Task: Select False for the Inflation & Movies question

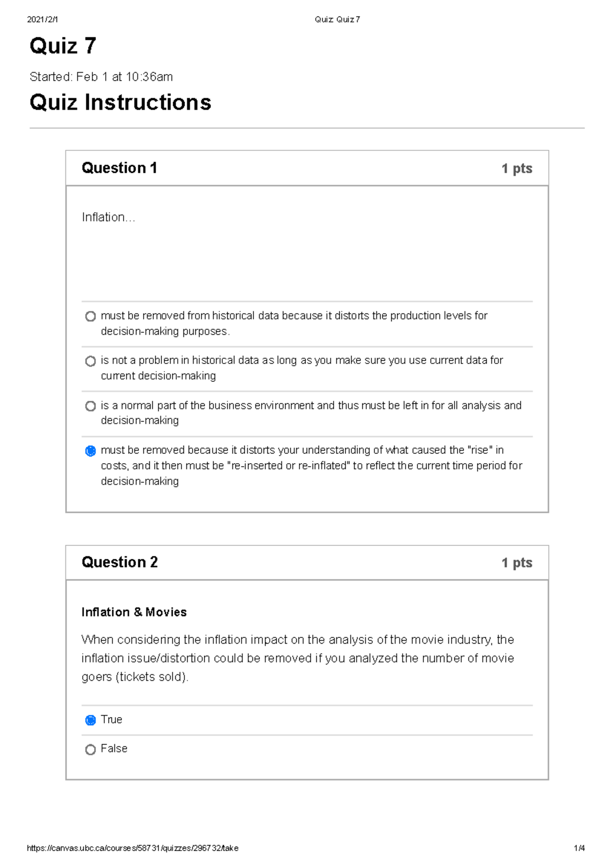Action: click(91, 748)
